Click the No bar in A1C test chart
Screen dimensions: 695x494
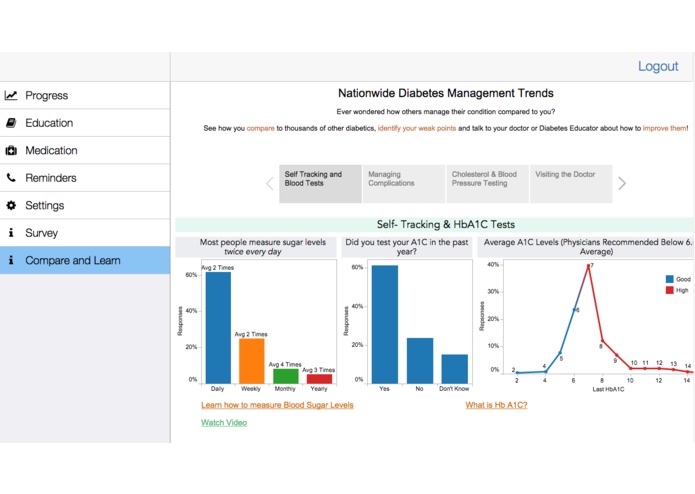(x=420, y=361)
